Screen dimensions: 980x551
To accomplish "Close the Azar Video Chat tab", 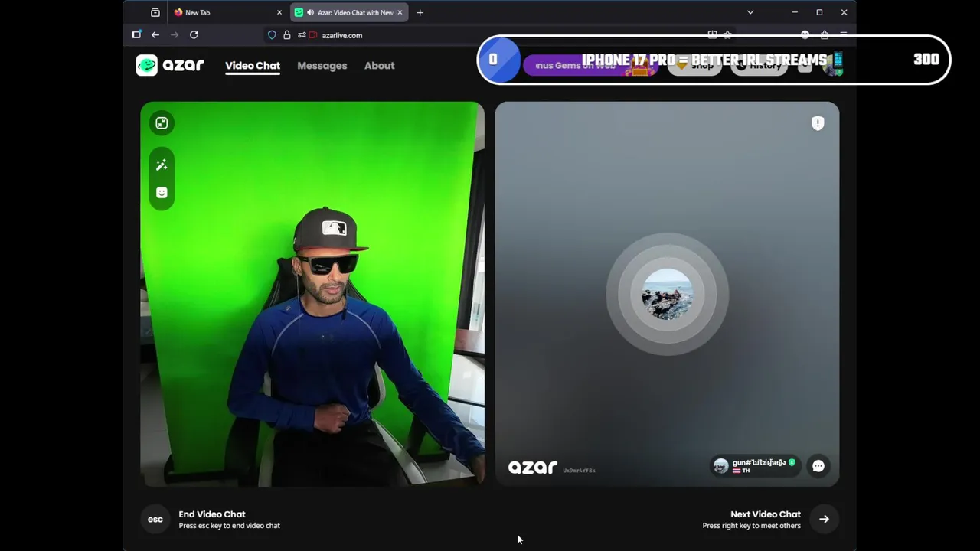I will coord(400,12).
